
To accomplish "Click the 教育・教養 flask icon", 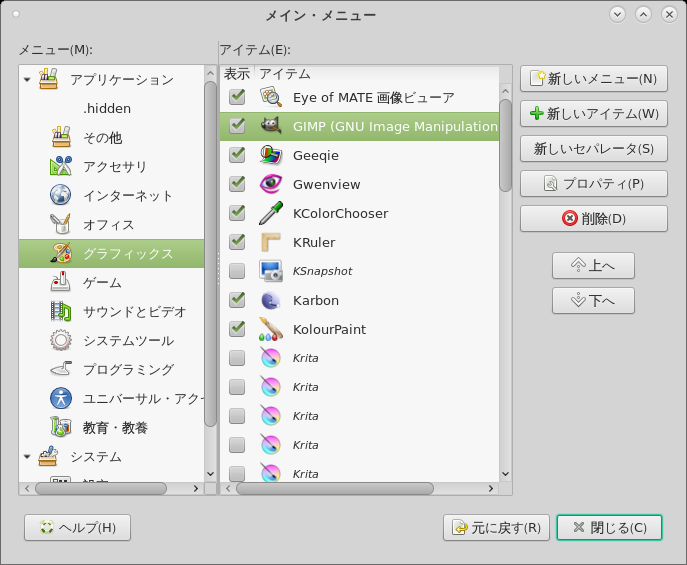I will point(61,427).
